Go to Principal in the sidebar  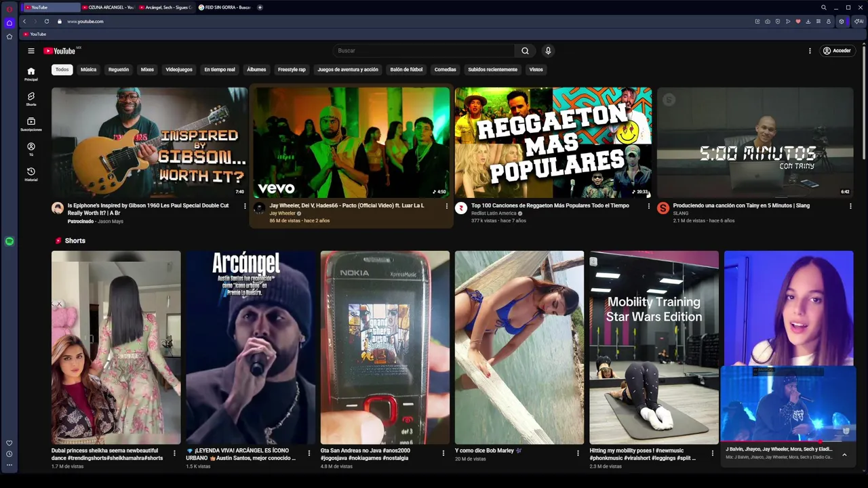(x=31, y=74)
